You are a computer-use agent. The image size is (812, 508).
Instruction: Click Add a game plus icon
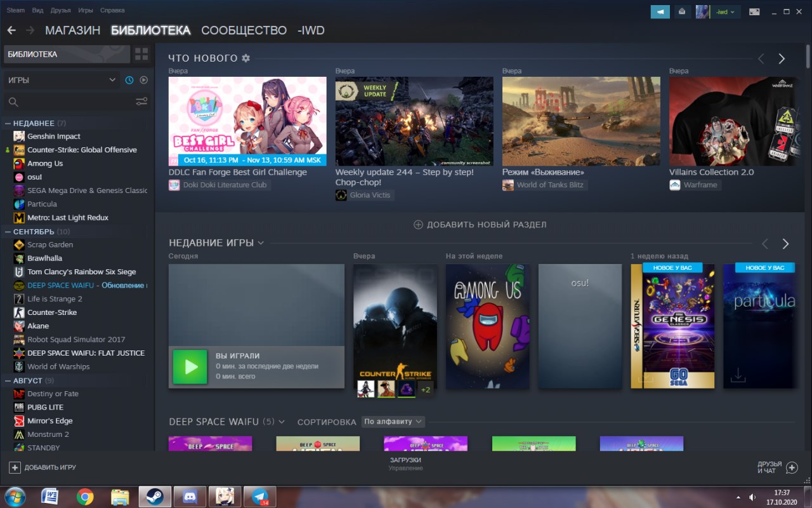pos(15,467)
